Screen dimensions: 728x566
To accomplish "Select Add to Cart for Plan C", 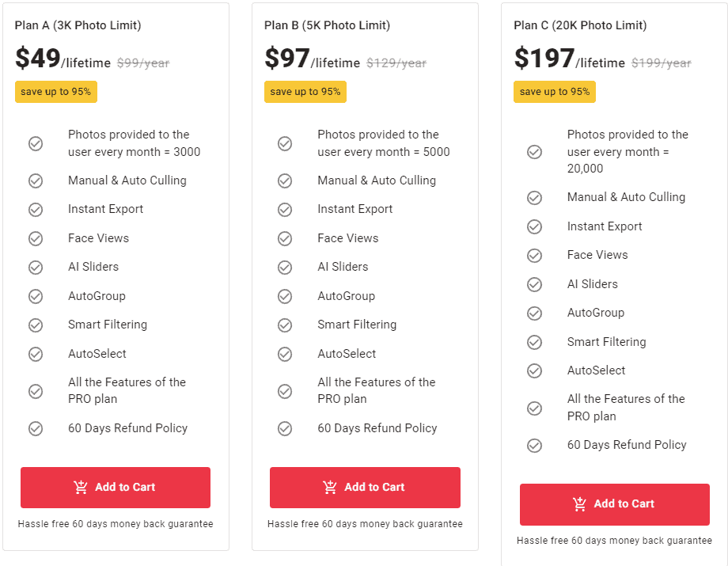I will coord(614,504).
